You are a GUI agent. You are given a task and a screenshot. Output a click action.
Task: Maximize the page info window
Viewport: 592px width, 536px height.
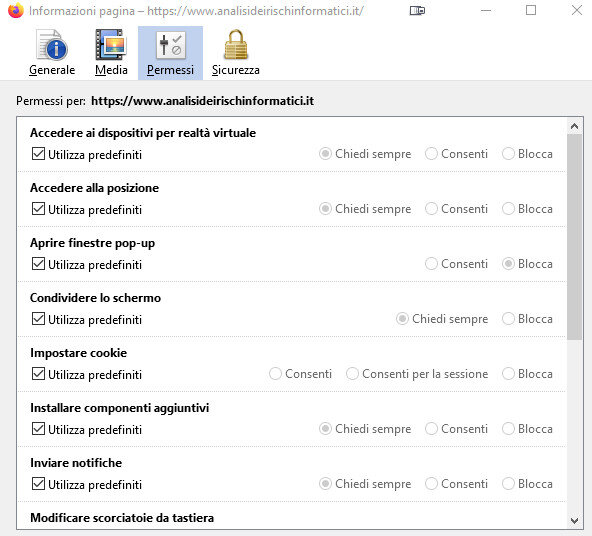(531, 10)
